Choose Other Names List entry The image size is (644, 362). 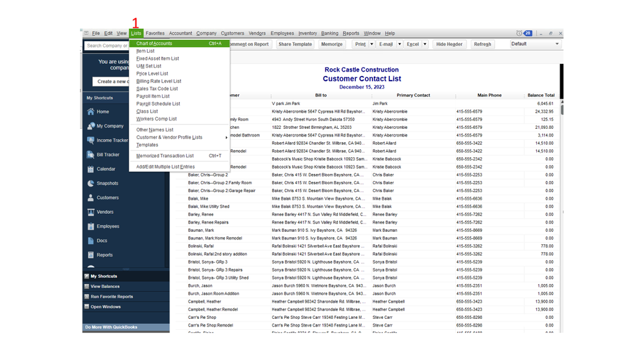pos(179,129)
